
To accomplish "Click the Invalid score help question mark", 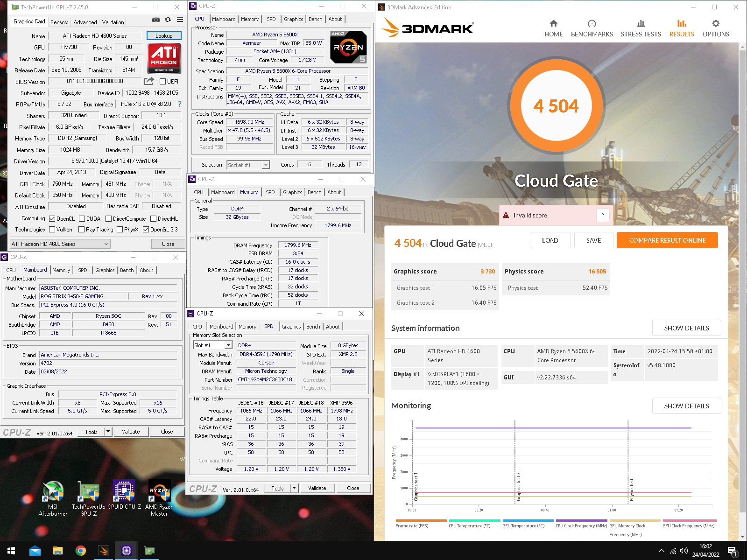I will point(603,215).
